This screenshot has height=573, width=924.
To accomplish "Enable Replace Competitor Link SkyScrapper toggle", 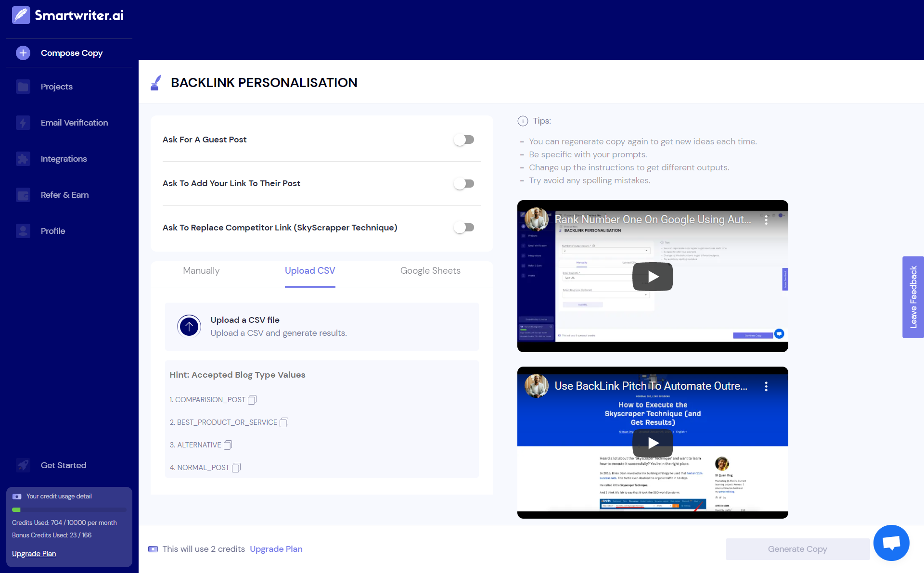I will pos(464,228).
